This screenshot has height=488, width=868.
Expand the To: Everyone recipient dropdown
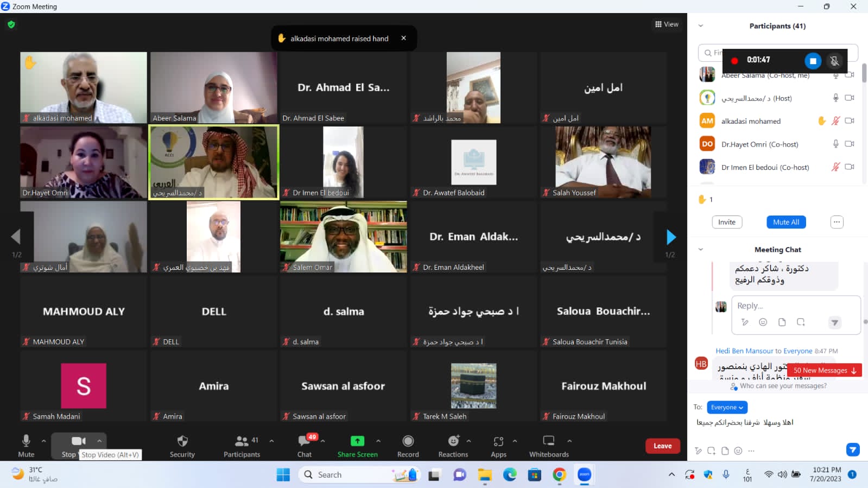(727, 407)
